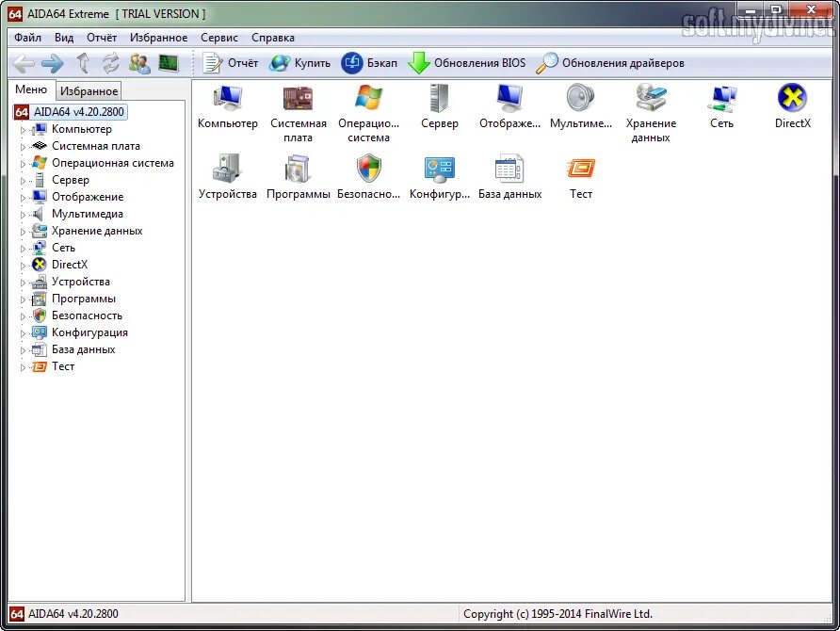Expand the Системная плата tree node
840x631 pixels.
[23, 147]
